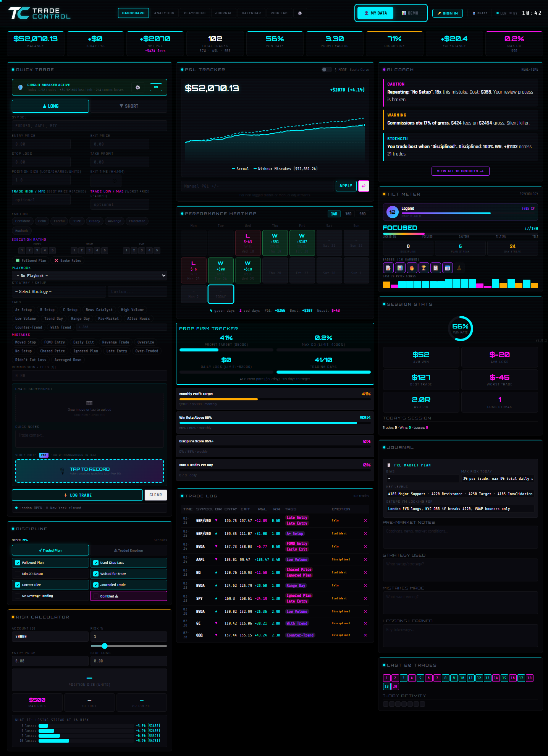Open the Journal tab

224,13
